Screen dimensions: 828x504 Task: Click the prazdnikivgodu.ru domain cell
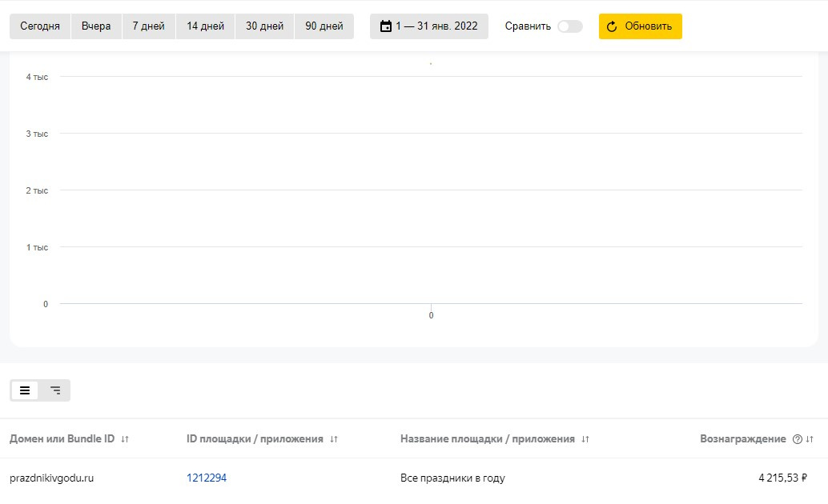(x=52, y=478)
